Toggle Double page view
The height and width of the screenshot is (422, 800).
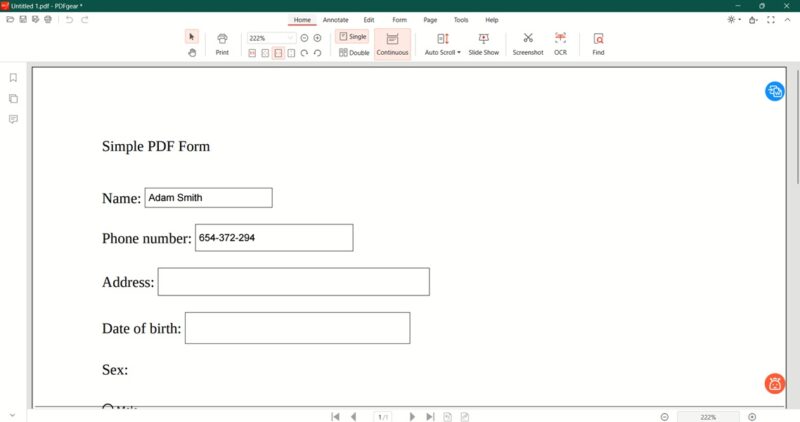point(354,53)
